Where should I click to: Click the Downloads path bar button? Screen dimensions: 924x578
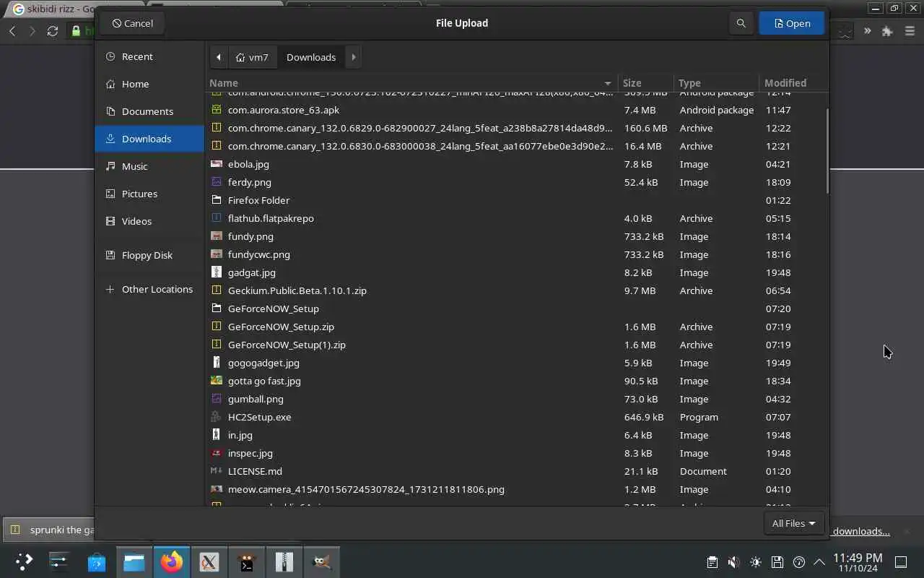[311, 57]
